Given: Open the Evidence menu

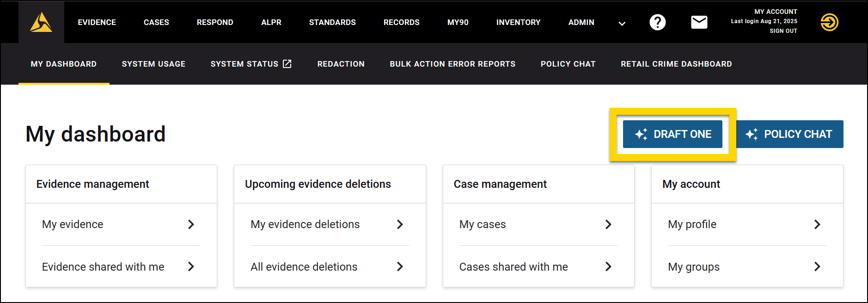Looking at the screenshot, I should (97, 22).
